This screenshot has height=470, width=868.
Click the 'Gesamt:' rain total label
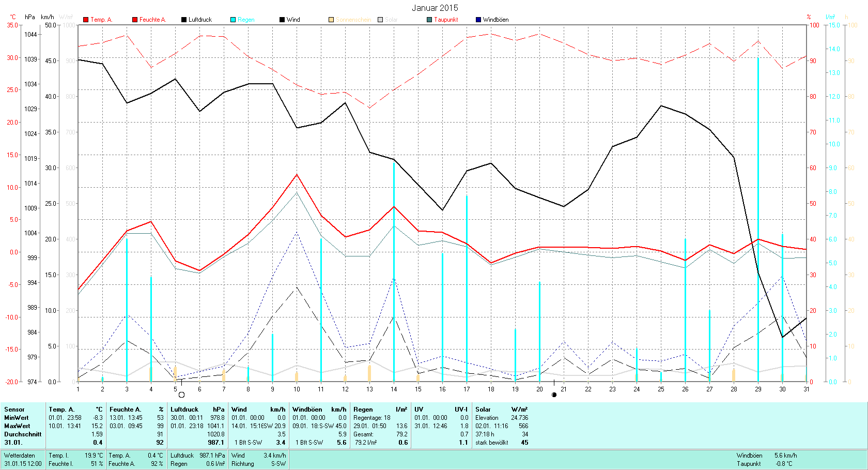[x=364, y=434]
